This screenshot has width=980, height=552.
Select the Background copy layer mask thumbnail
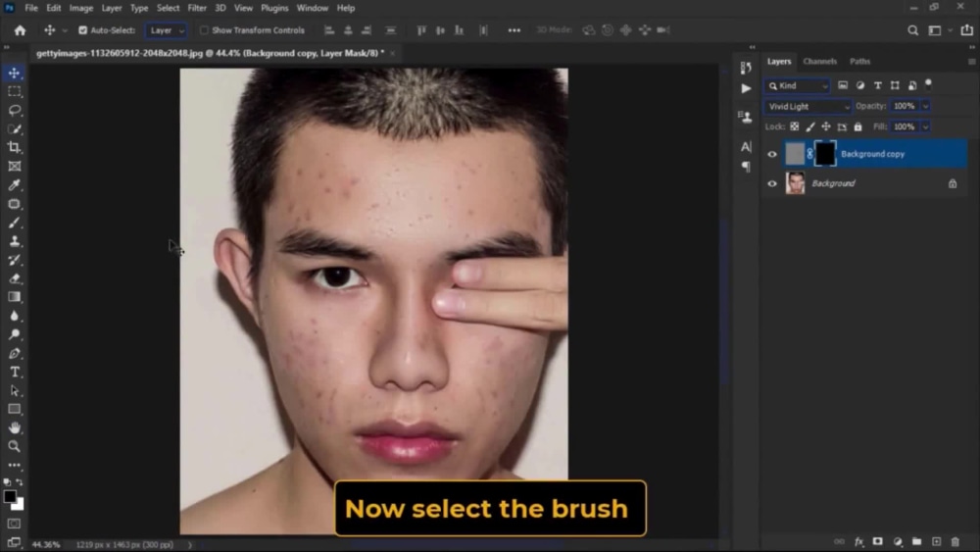point(824,154)
